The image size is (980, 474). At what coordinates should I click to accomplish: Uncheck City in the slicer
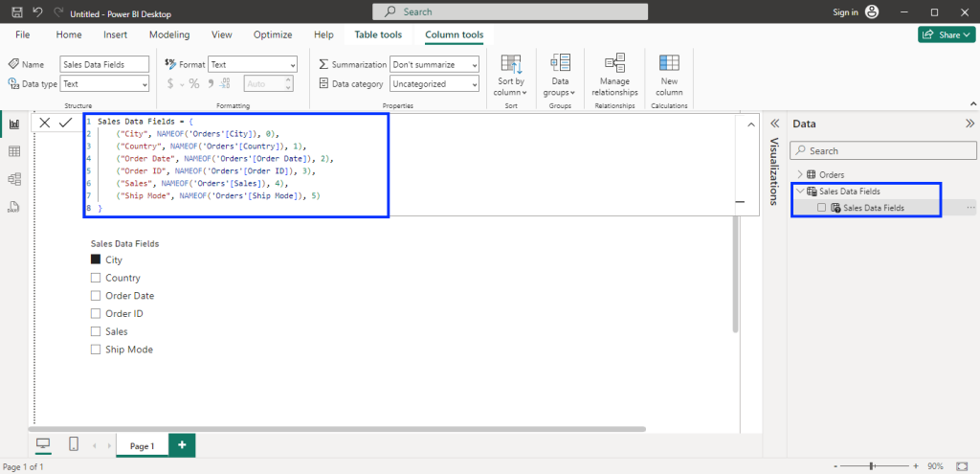pyautogui.click(x=96, y=260)
